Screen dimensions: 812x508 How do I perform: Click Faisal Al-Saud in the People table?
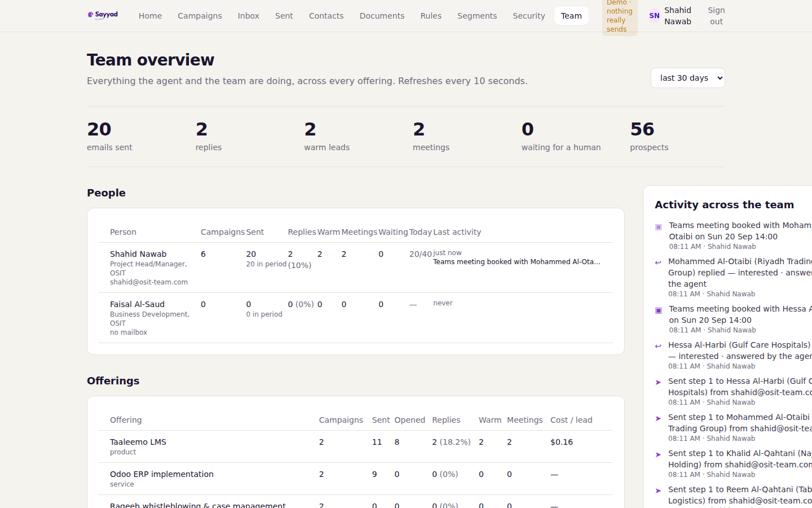click(137, 304)
